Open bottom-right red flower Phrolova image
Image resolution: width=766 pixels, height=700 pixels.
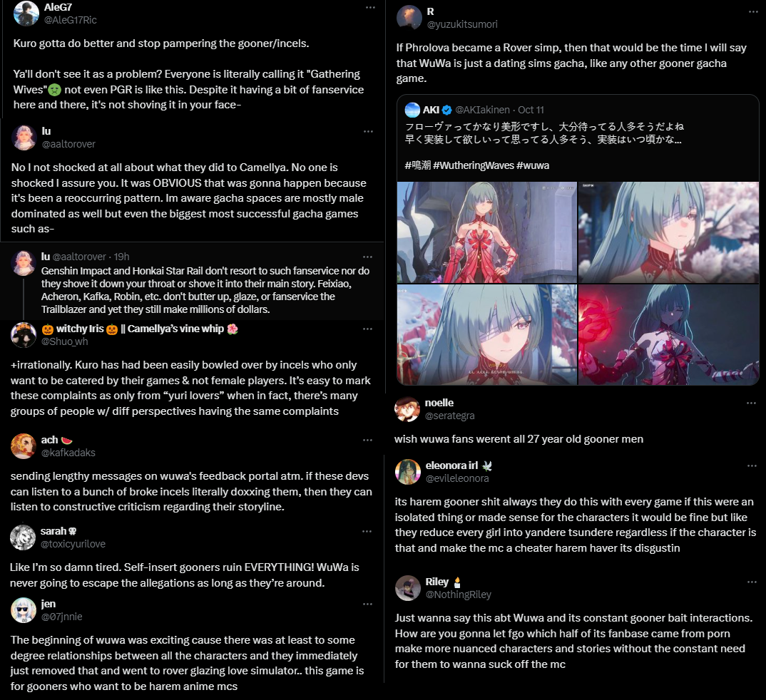[668, 335]
